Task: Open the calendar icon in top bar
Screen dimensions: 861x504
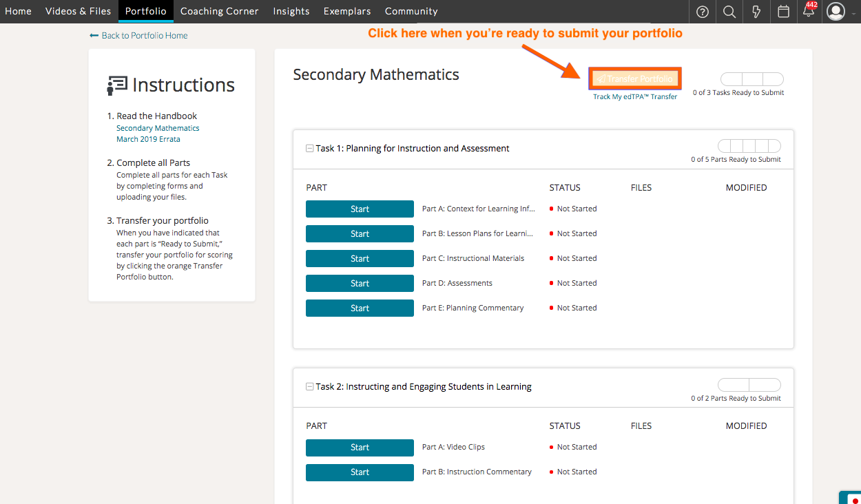Action: 783,12
